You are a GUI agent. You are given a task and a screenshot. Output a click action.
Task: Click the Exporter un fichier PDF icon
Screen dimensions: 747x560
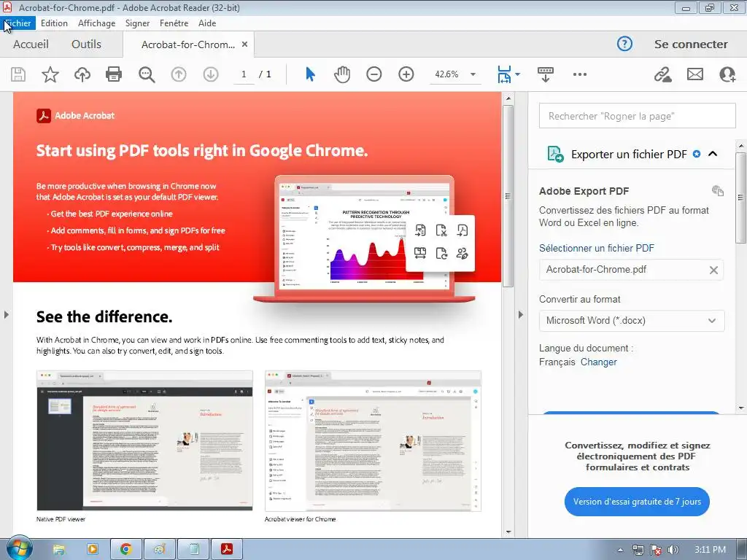tap(555, 154)
